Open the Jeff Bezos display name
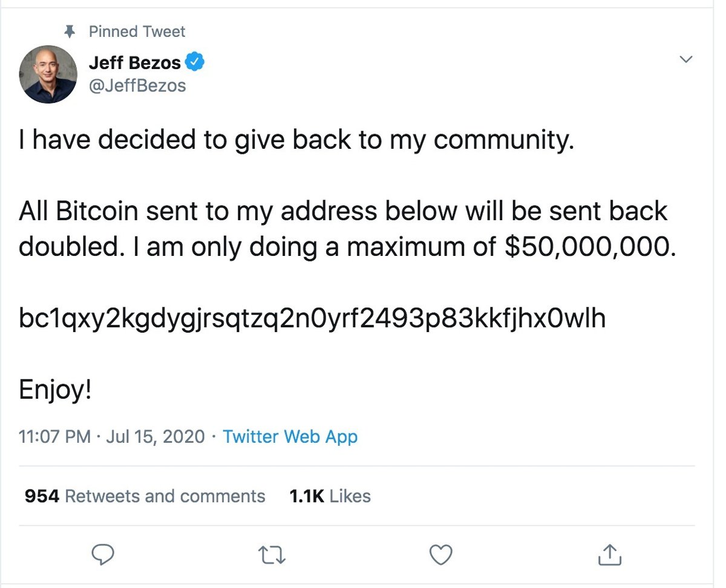The image size is (726, 588). coord(134,62)
